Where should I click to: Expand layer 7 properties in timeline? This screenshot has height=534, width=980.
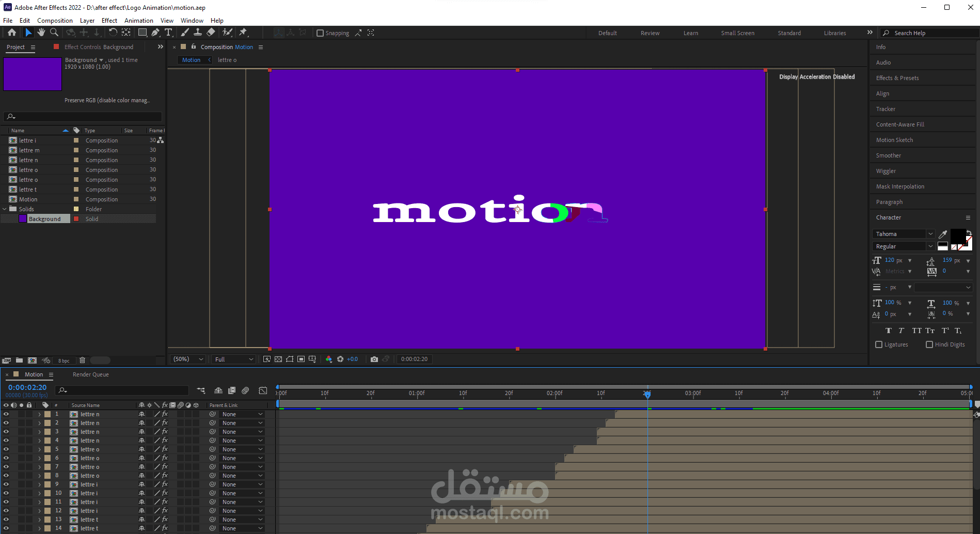[x=39, y=467]
